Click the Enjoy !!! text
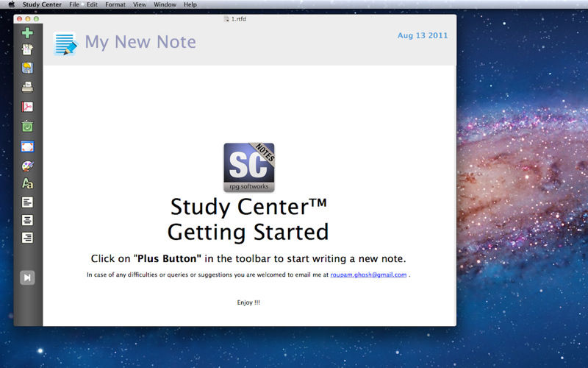The width and height of the screenshot is (588, 368). 248,302
